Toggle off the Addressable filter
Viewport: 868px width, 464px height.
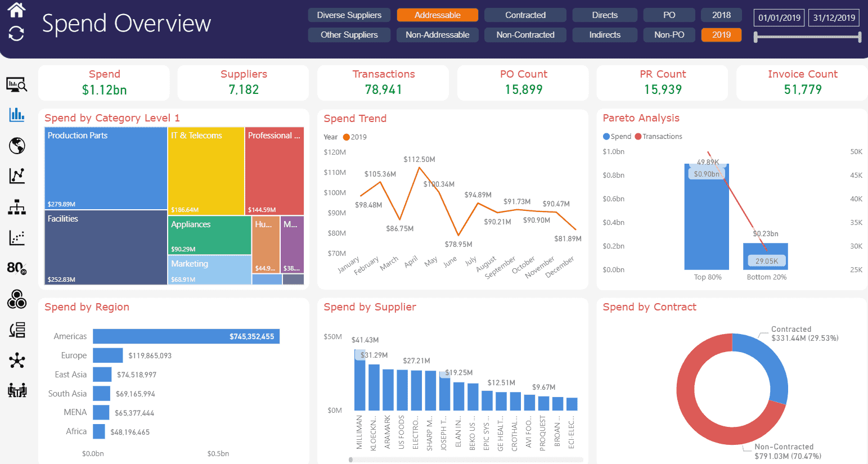point(437,15)
